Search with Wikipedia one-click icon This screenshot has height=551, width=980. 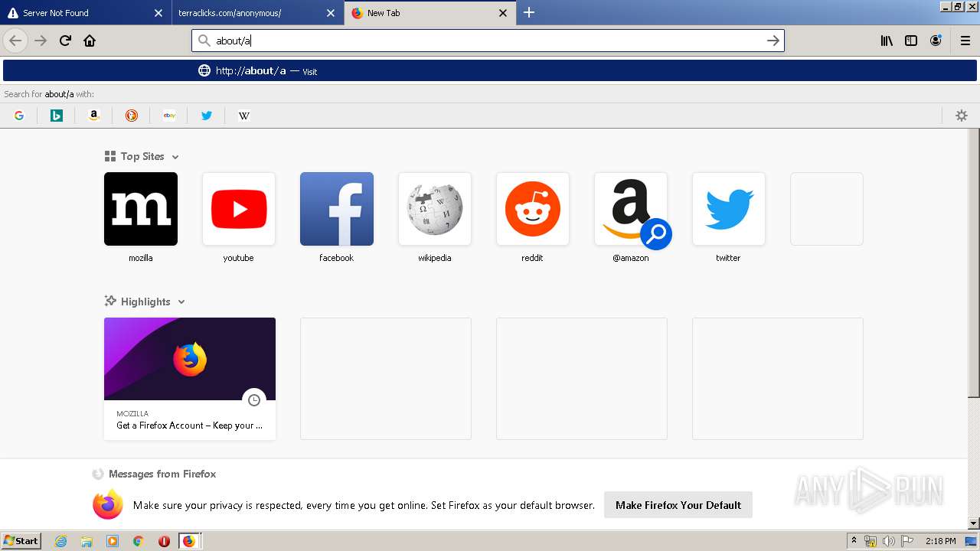(244, 116)
